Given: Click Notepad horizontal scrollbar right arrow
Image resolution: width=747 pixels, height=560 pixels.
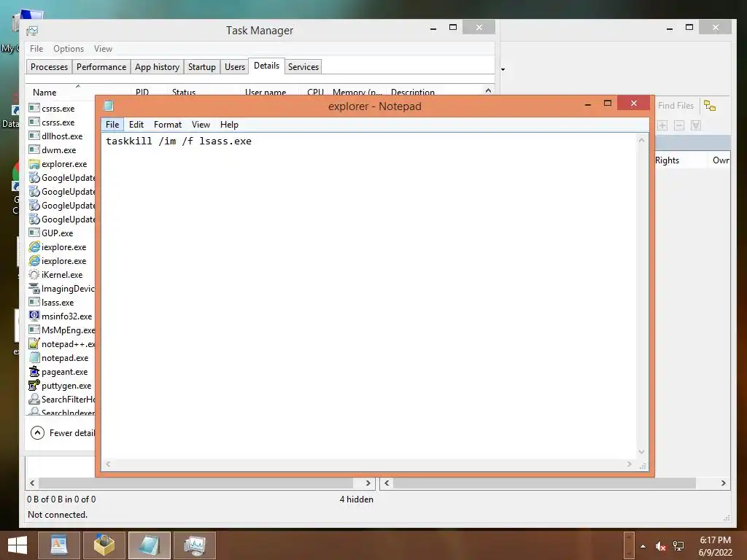Looking at the screenshot, I should point(630,464).
